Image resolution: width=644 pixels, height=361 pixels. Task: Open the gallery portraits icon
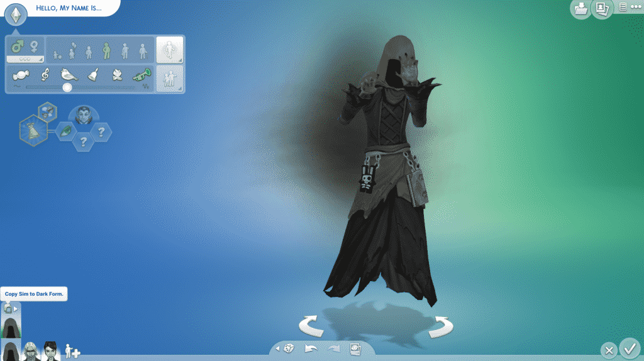tap(602, 9)
